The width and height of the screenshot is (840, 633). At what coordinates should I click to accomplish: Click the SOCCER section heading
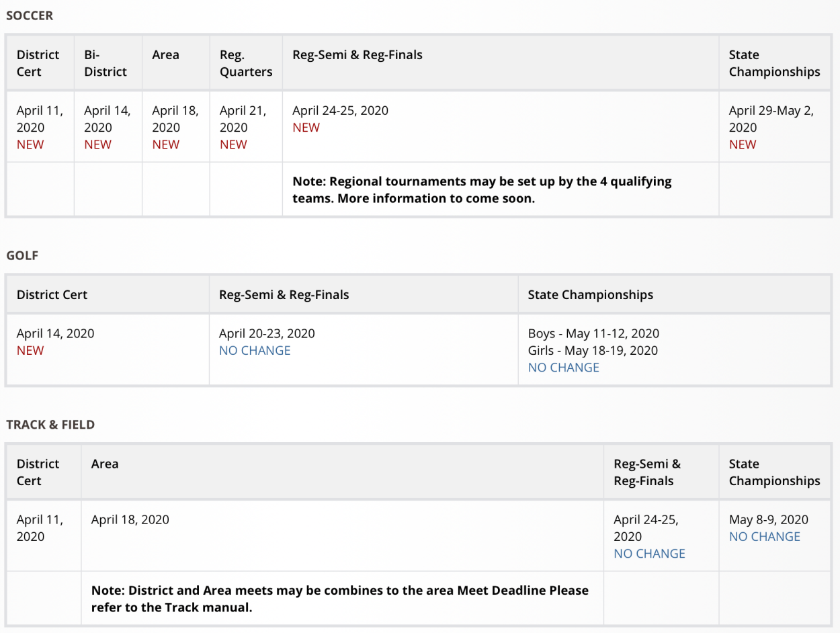click(x=30, y=15)
